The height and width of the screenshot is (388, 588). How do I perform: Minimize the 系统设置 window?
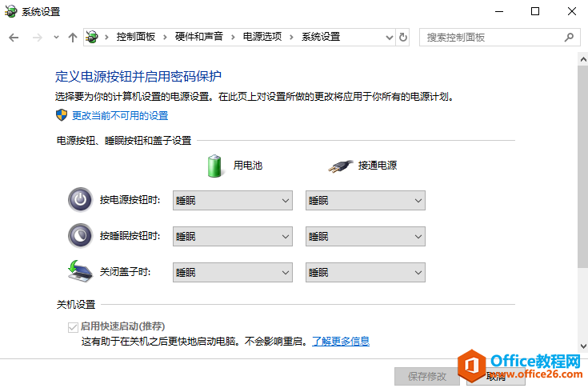[499, 12]
